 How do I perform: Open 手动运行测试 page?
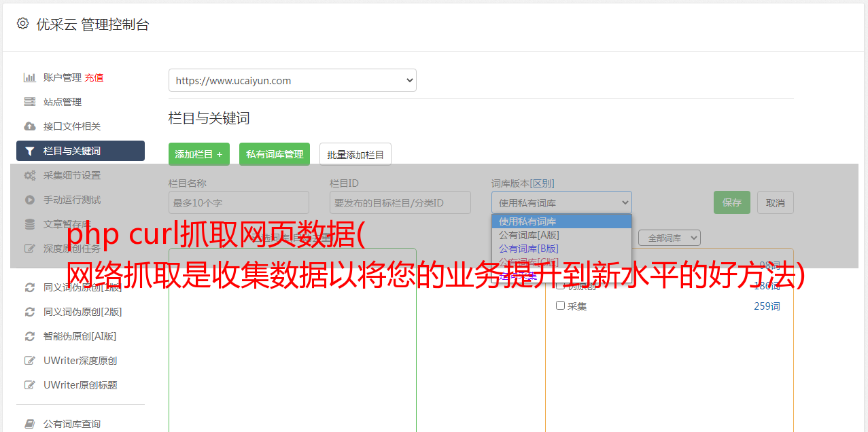tap(72, 200)
